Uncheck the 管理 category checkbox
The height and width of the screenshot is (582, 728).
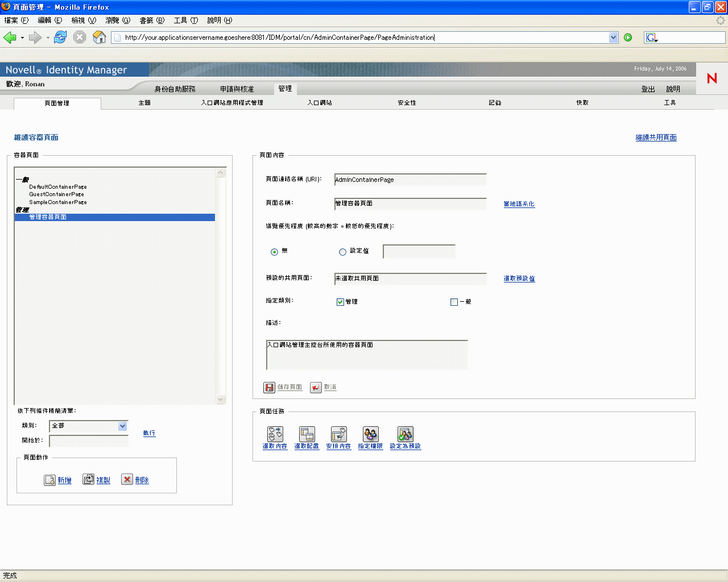click(x=340, y=302)
